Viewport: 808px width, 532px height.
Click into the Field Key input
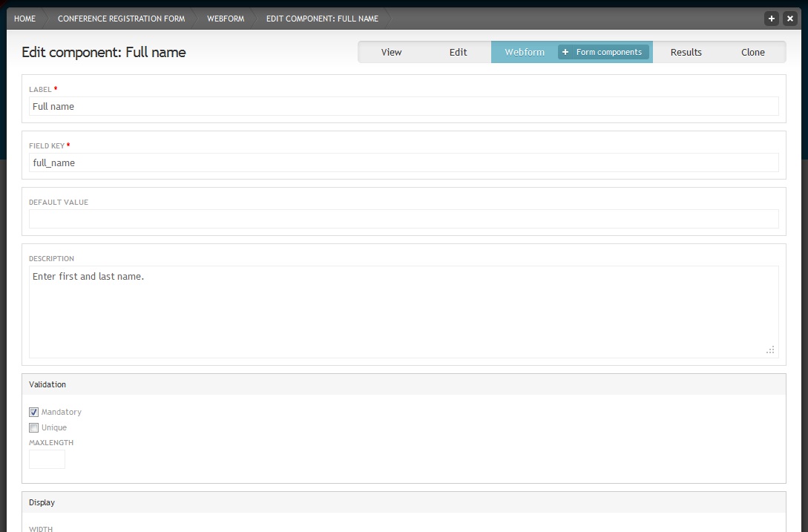tap(404, 162)
